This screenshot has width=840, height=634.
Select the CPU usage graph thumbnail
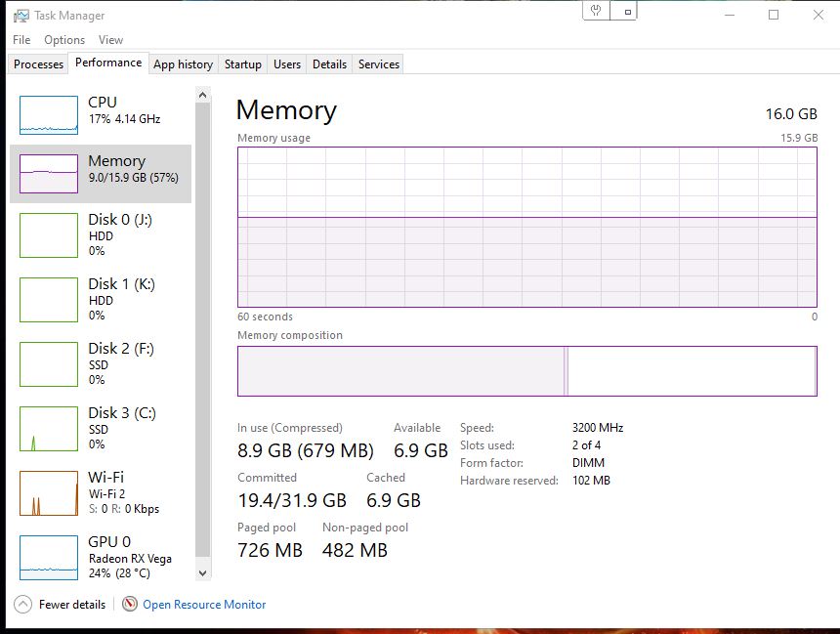click(x=48, y=115)
